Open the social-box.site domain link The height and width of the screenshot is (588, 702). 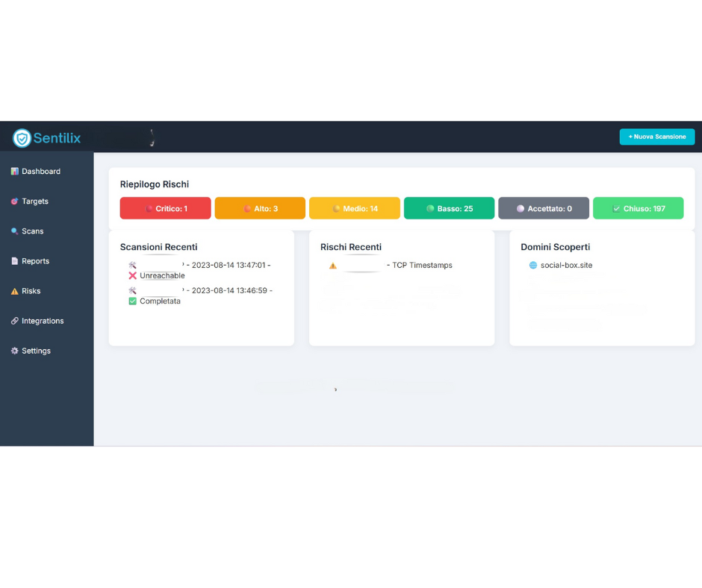(x=566, y=265)
